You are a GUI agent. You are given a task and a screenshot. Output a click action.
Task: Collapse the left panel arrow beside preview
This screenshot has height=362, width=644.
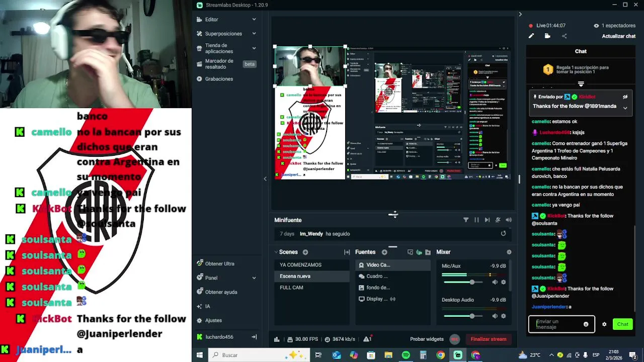coord(265,178)
